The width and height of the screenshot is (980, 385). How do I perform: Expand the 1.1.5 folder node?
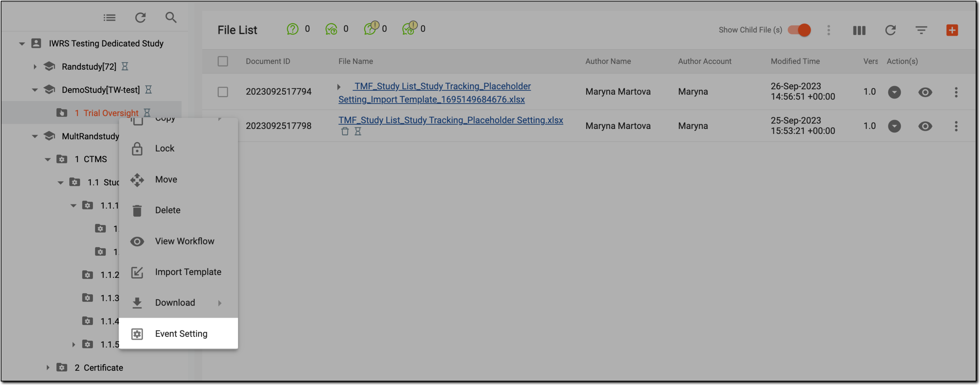[x=73, y=345]
